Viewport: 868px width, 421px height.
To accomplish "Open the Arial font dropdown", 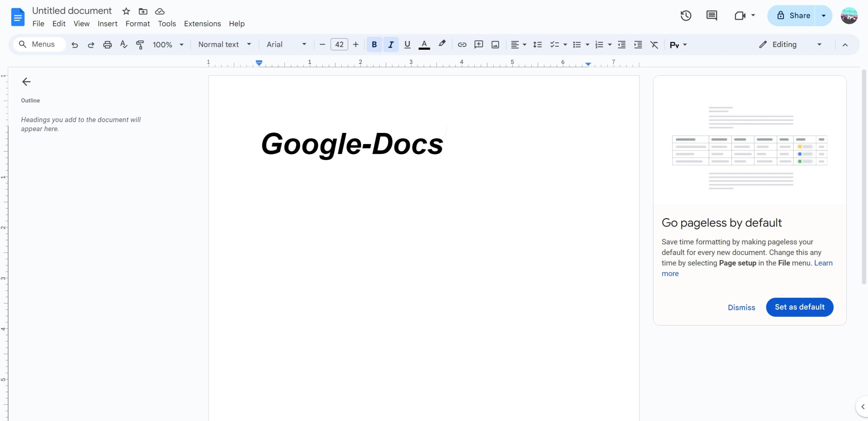I will pyautogui.click(x=287, y=44).
